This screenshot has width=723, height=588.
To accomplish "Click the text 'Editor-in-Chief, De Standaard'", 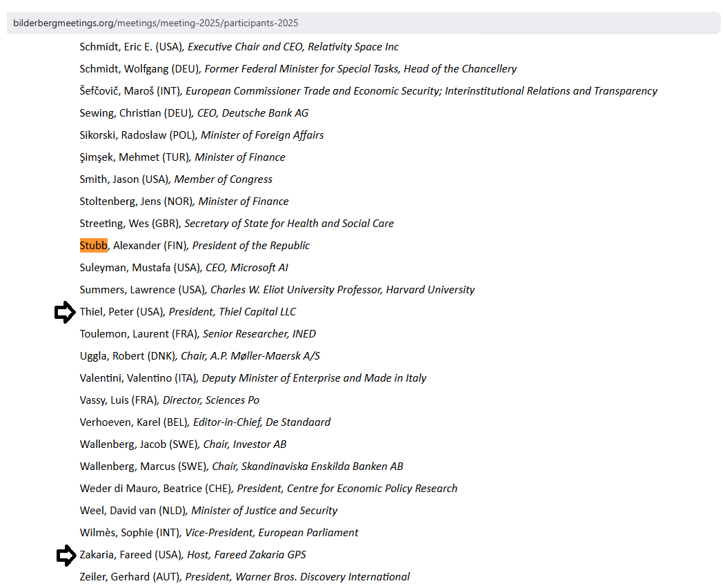I will coord(261,422).
